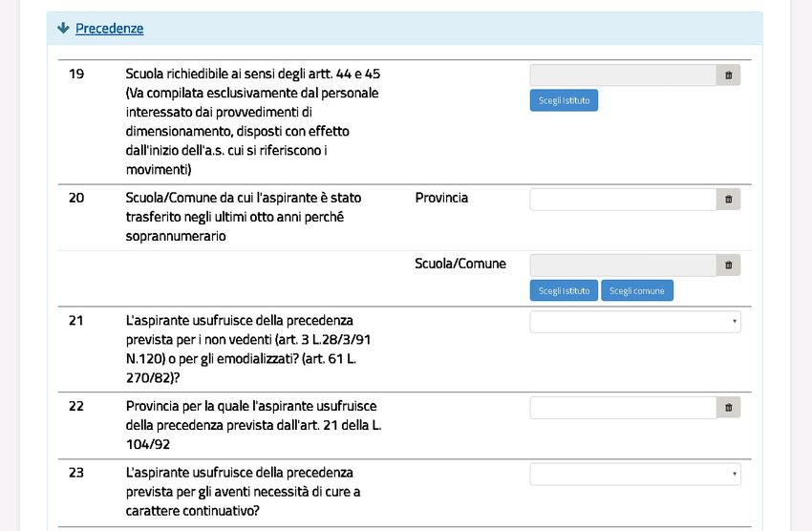Click trash icon next to row 20 Provincia field
Screen dimensions: 812x531
tap(728, 200)
